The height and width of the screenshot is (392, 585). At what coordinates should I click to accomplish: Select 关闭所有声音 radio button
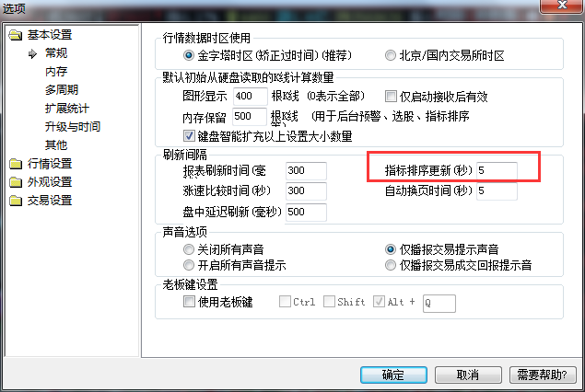click(189, 249)
